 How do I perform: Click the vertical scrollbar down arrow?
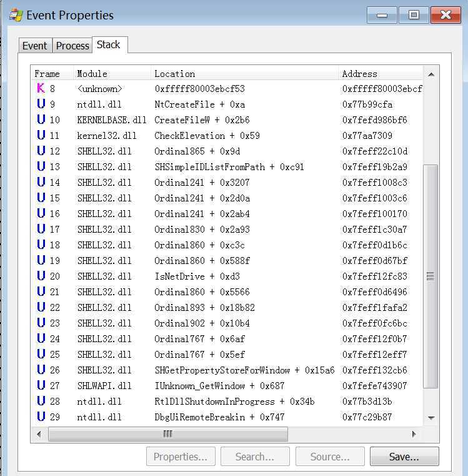(431, 418)
